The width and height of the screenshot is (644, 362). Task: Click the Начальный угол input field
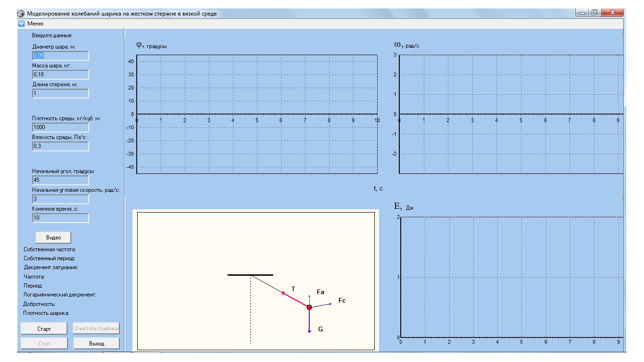[60, 180]
